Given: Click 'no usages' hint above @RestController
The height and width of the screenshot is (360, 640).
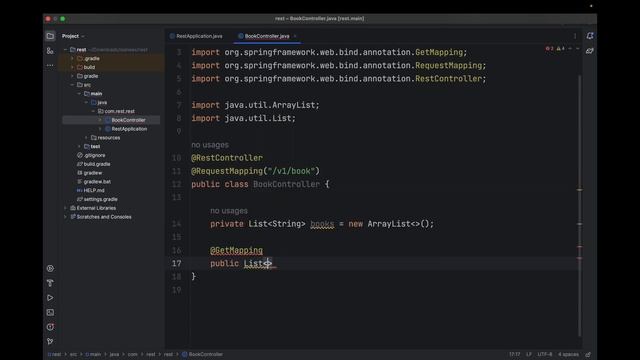Looking at the screenshot, I should click(210, 145).
